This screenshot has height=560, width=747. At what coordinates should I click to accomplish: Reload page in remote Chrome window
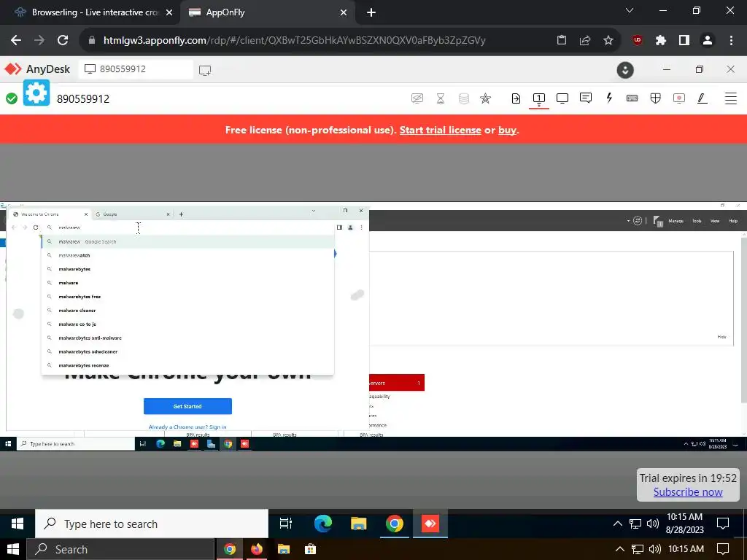36,227
